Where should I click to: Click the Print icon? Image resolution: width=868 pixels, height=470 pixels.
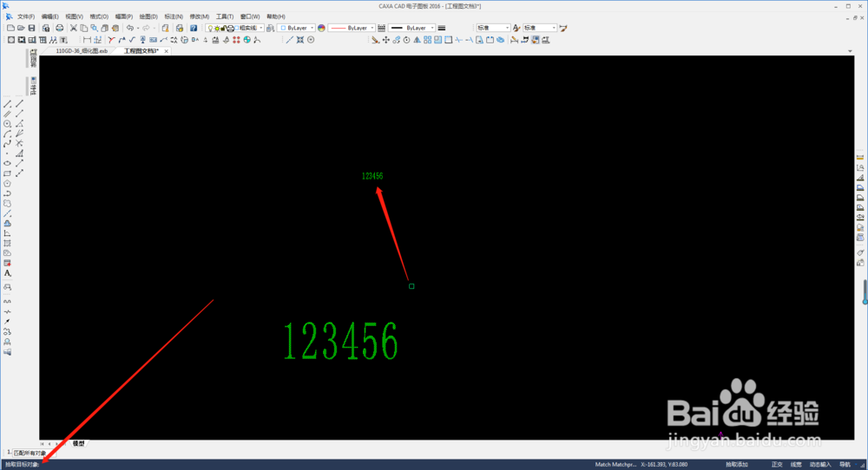click(59, 28)
